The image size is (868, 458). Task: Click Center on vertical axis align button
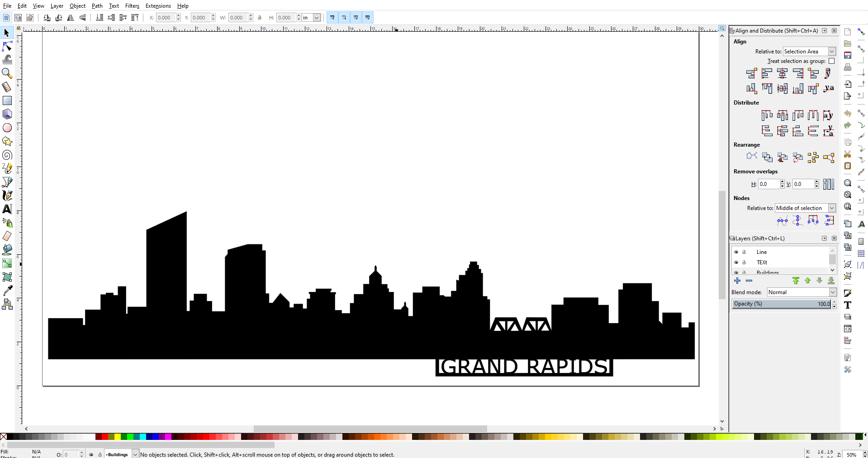point(782,73)
